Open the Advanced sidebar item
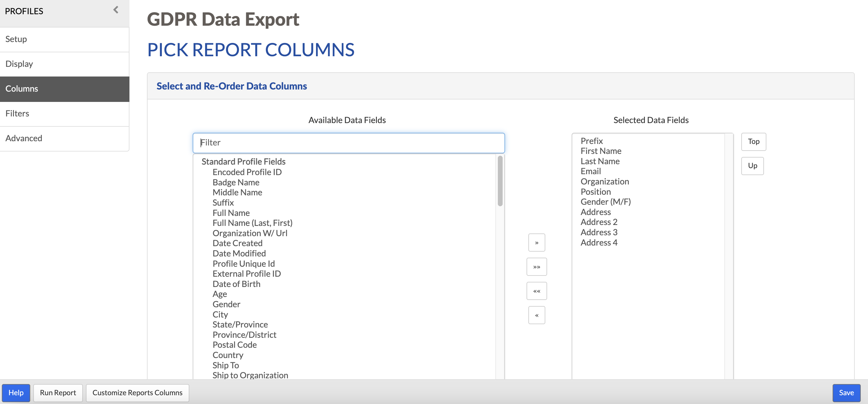868x404 pixels. click(x=64, y=138)
